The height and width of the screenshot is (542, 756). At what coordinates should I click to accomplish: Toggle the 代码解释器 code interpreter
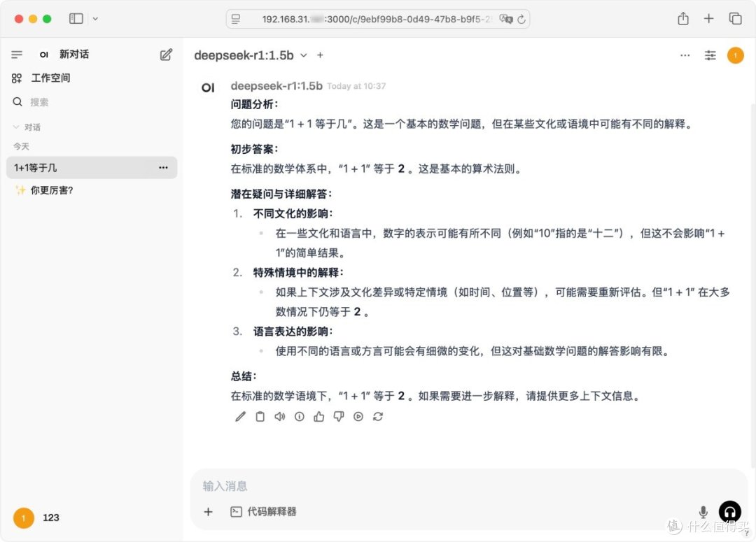263,512
